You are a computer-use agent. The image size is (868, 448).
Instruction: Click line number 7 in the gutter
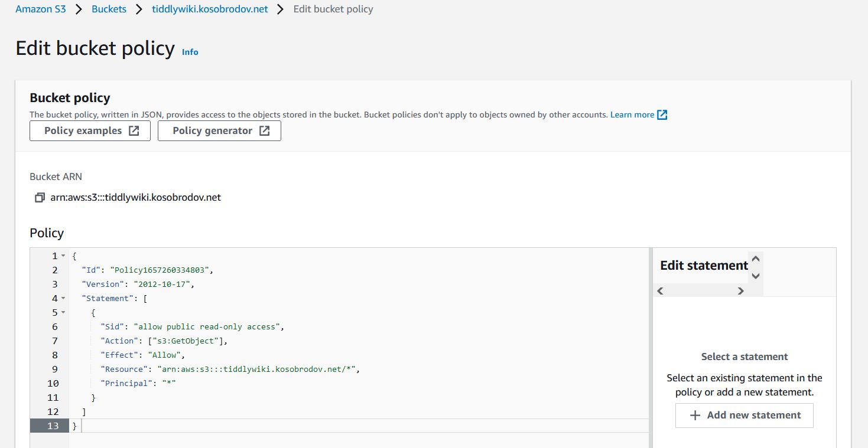click(x=55, y=341)
